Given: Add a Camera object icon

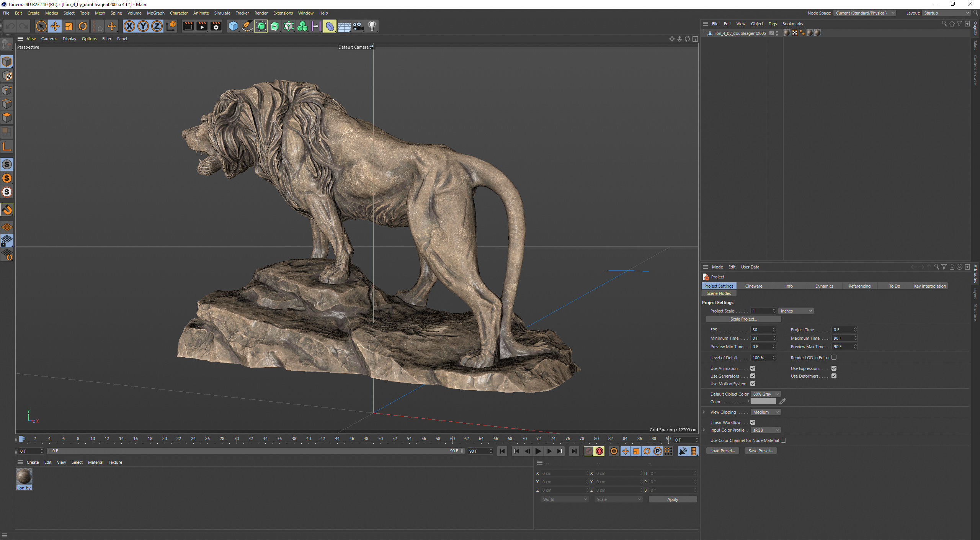Looking at the screenshot, I should point(358,26).
